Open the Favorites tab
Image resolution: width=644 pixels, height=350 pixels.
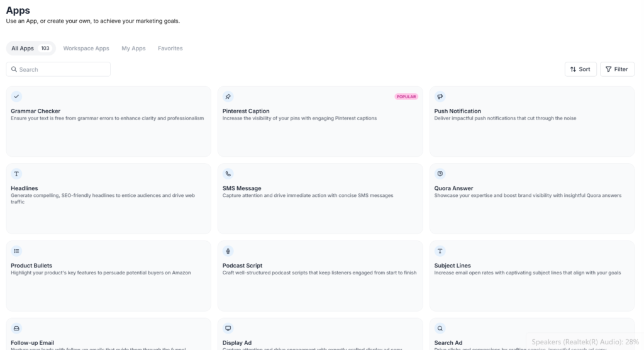tap(170, 48)
